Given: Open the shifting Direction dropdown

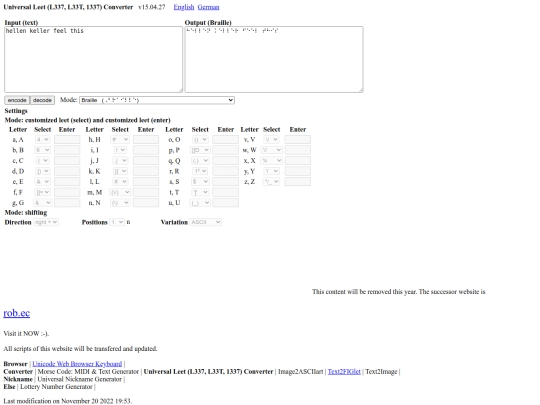Looking at the screenshot, I should point(46,222).
